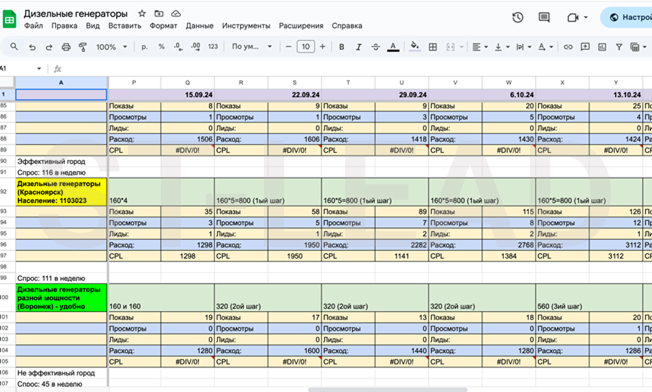Merge cells button
The height and width of the screenshot is (392, 652).
[450, 47]
